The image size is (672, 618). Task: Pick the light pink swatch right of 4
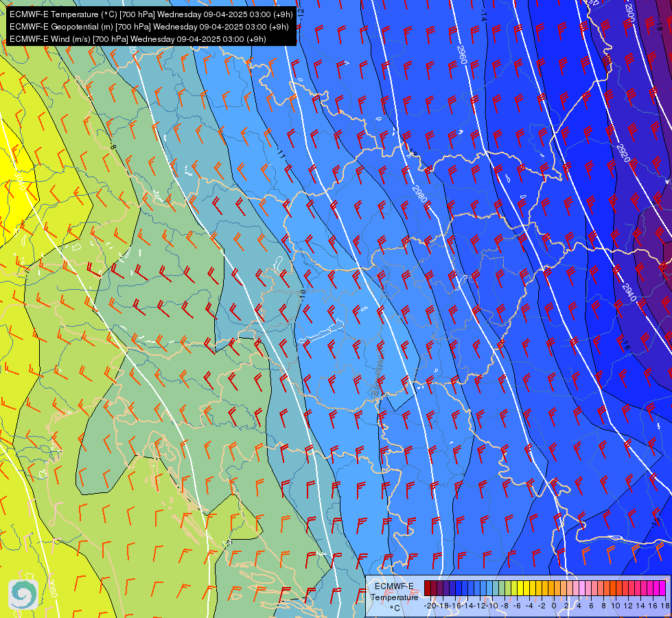click(582, 588)
